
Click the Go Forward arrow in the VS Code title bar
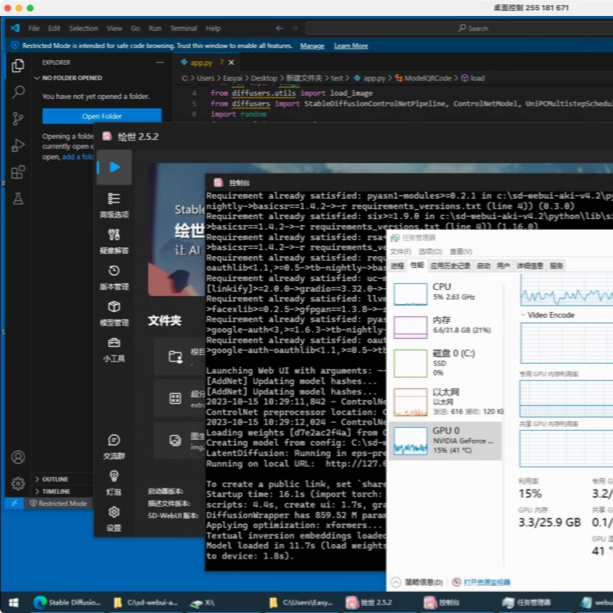(x=294, y=28)
